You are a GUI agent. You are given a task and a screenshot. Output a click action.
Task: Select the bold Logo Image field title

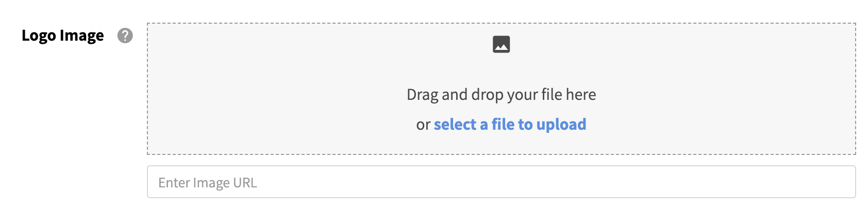(x=62, y=36)
